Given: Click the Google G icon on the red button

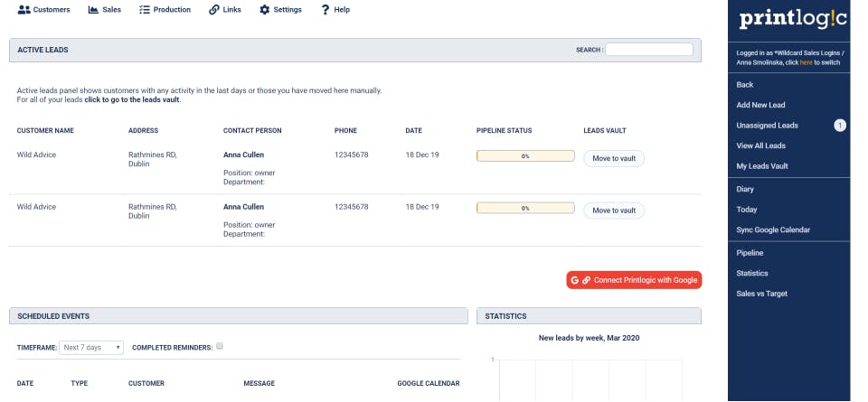Looking at the screenshot, I should pos(575,280).
